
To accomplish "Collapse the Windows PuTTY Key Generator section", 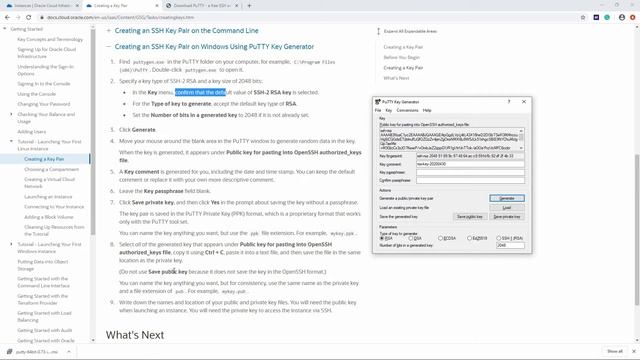I will click(x=109, y=47).
